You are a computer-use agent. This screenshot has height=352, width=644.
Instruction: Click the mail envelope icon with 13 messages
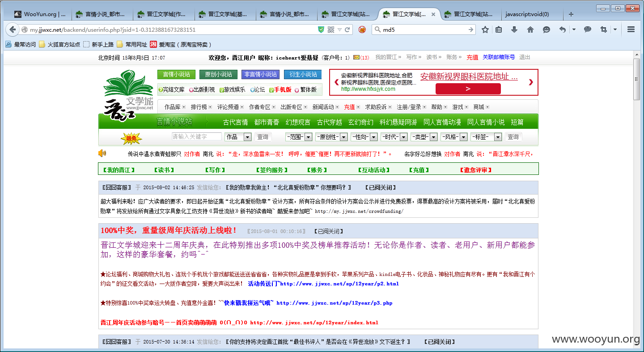(356, 57)
